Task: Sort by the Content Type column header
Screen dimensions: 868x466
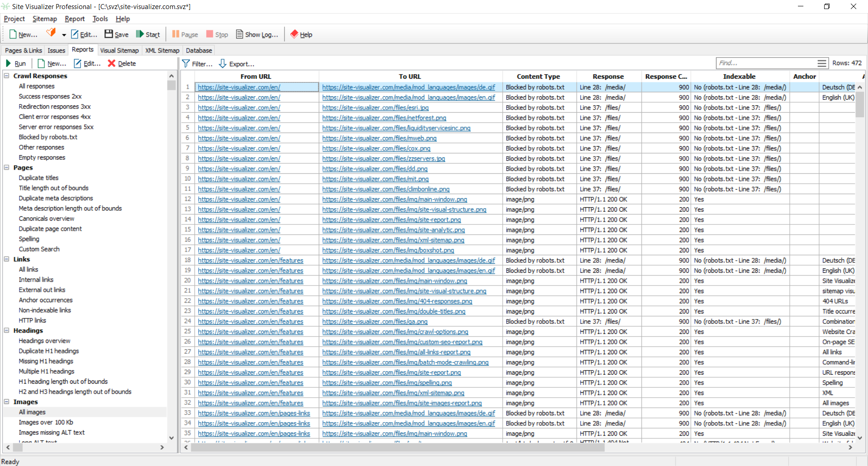Action: pyautogui.click(x=538, y=76)
